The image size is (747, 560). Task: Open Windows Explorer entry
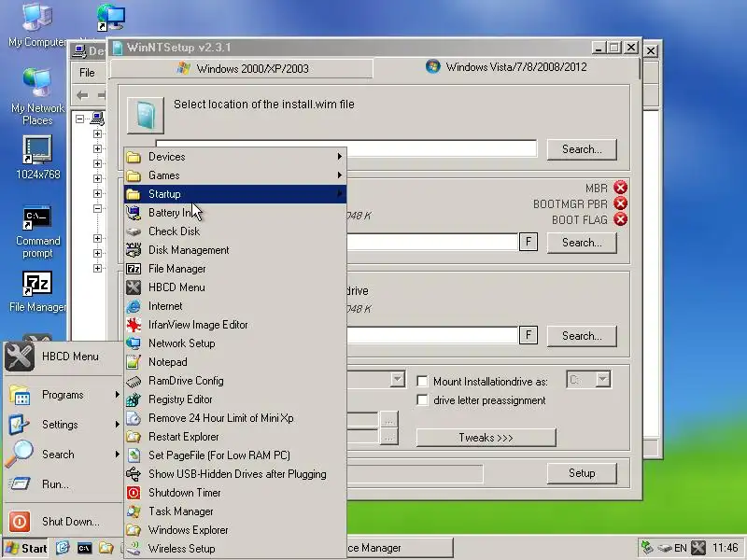click(x=235, y=530)
